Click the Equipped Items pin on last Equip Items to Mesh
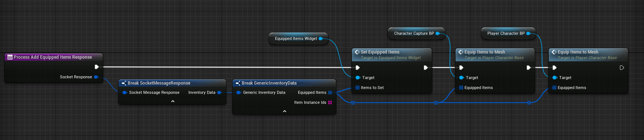 (x=554, y=88)
